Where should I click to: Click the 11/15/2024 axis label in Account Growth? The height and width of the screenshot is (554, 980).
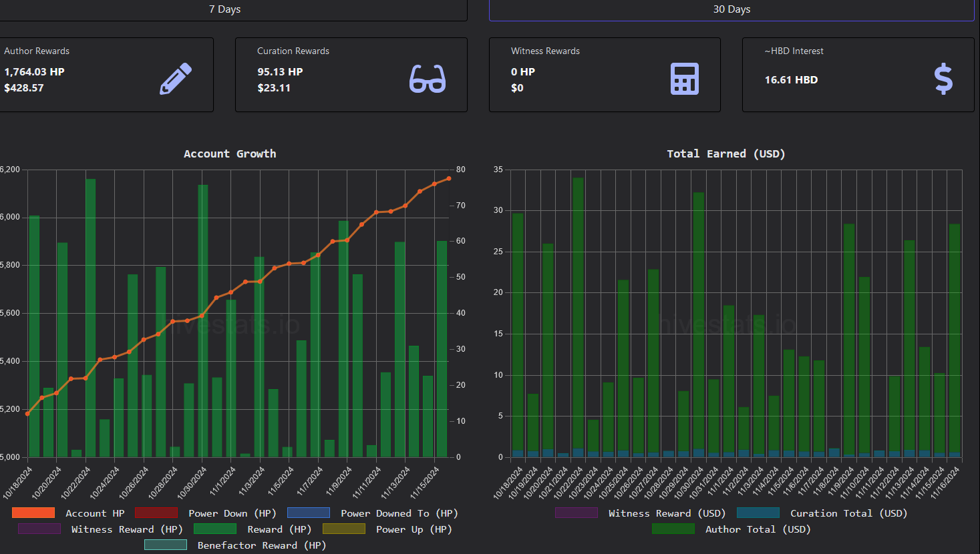point(425,483)
